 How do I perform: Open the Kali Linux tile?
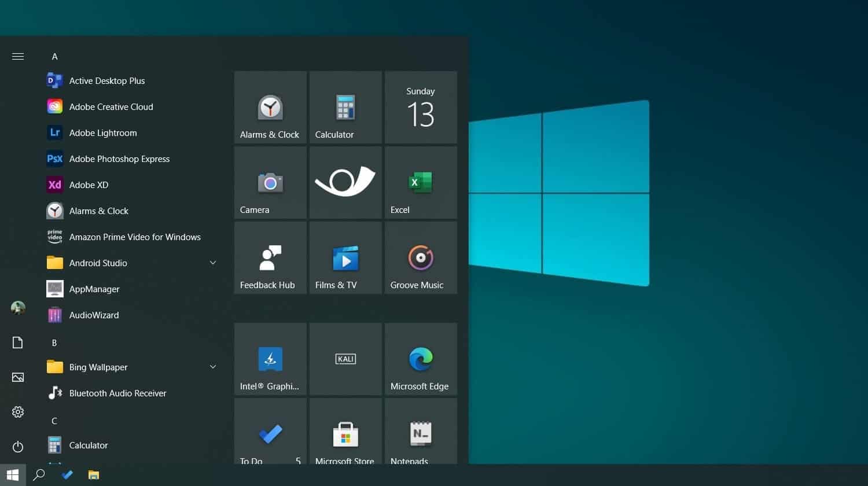point(345,359)
